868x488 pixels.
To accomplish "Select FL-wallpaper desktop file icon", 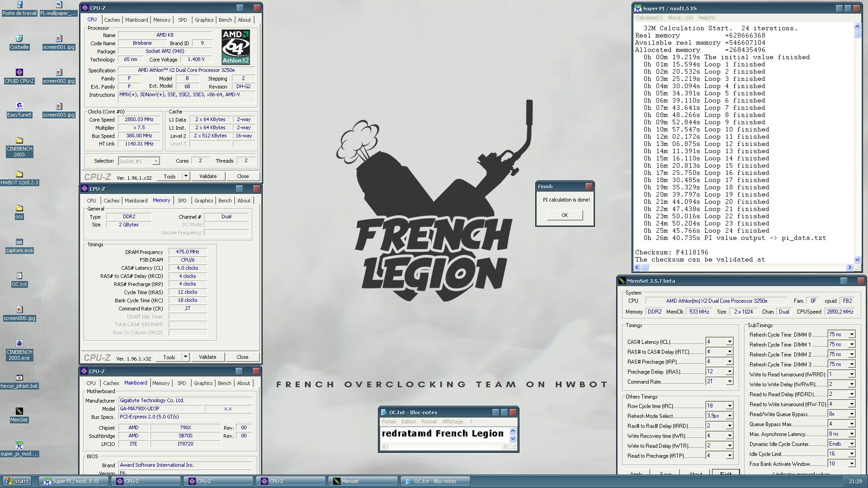I will 59,8.
